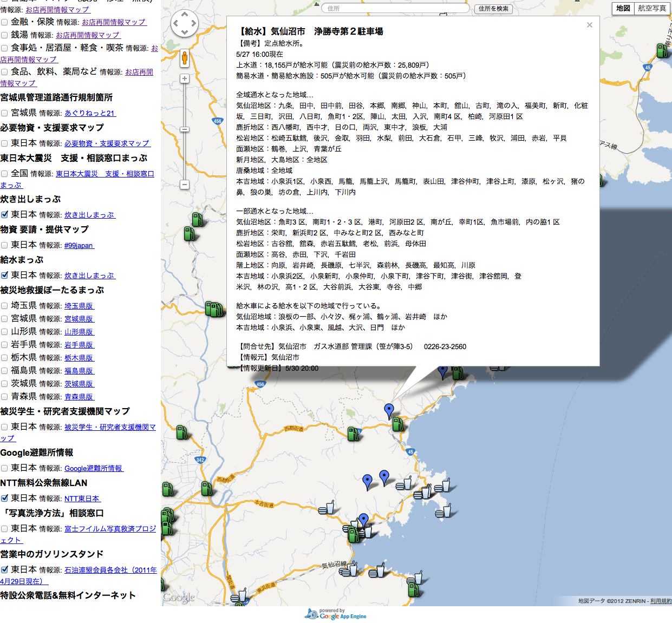The width and height of the screenshot is (672, 623).
Task: Click the Google App Engine logo
Action: [336, 614]
